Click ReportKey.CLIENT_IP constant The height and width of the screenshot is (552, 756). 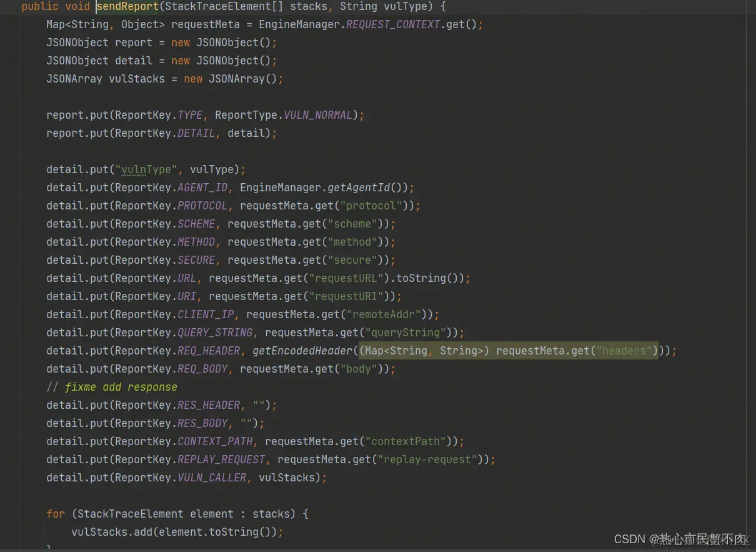coord(174,314)
